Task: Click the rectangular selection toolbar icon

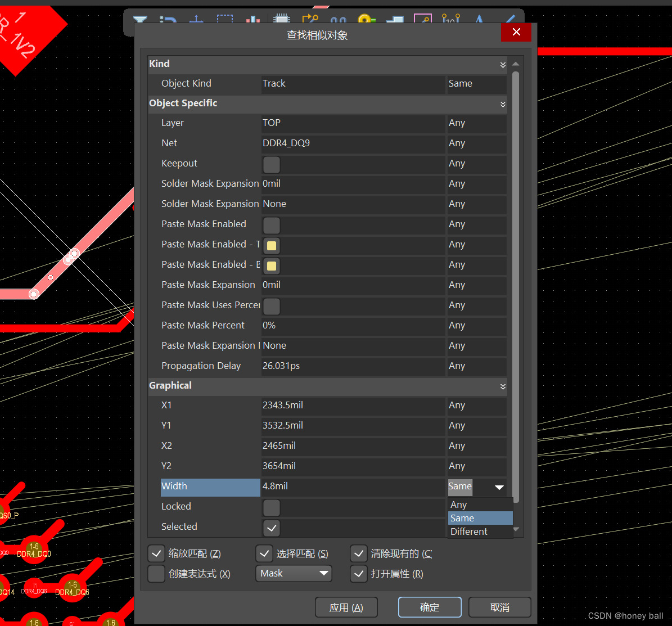Action: [225, 20]
